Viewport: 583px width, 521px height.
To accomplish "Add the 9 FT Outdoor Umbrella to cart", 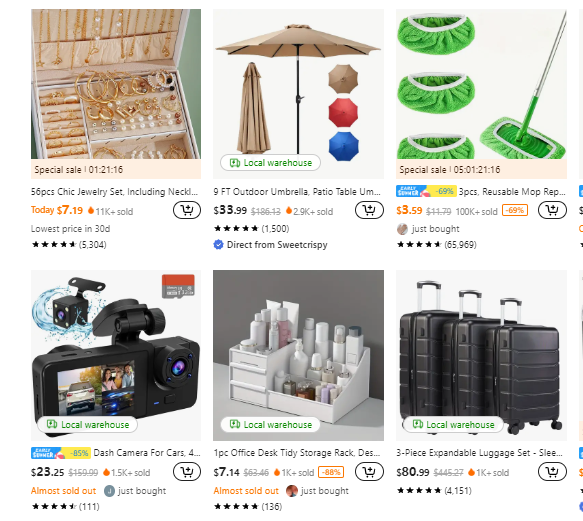I will [x=369, y=210].
